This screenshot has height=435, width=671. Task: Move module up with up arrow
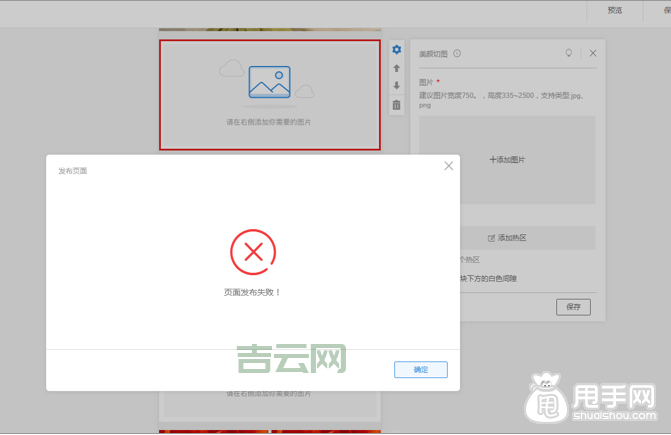[x=397, y=68]
